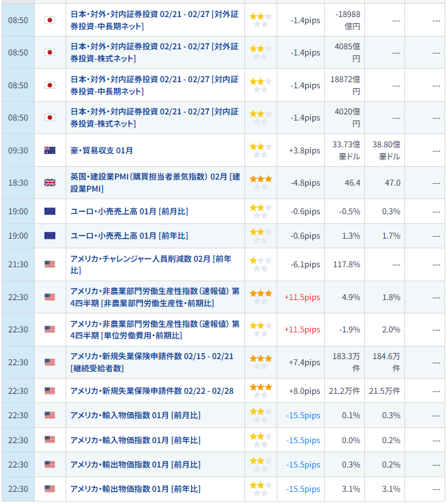
Task: Open 非農業部門労働生産性 [単位労働費用・前期比] link
Action: click(154, 329)
